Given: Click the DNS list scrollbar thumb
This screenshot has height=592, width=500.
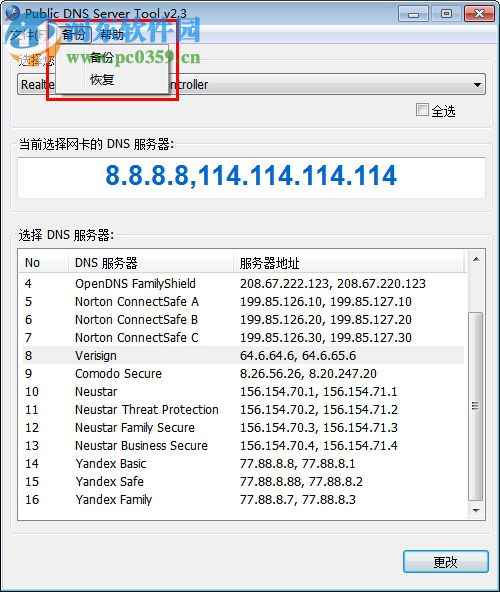Looking at the screenshot, I should coord(476,406).
